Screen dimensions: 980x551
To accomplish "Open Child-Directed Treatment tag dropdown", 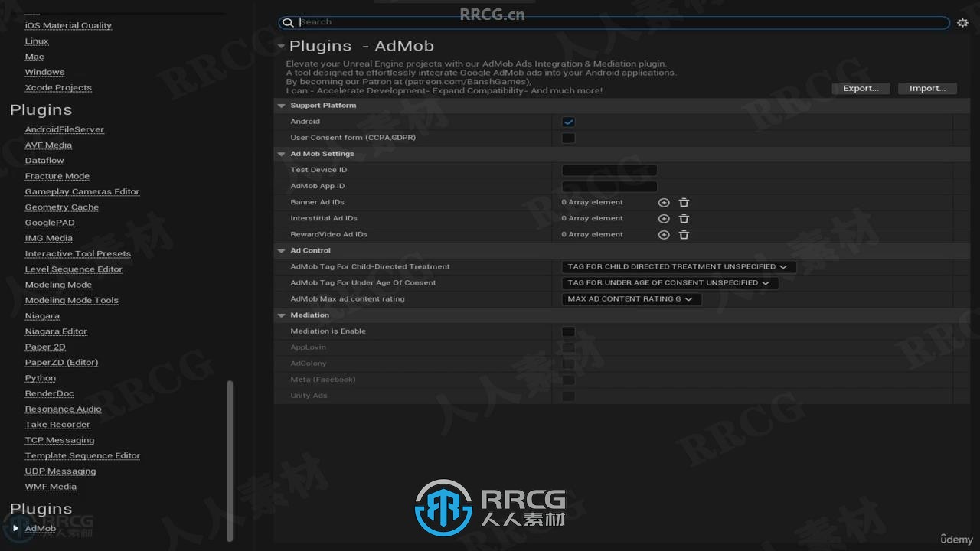I will click(x=678, y=267).
